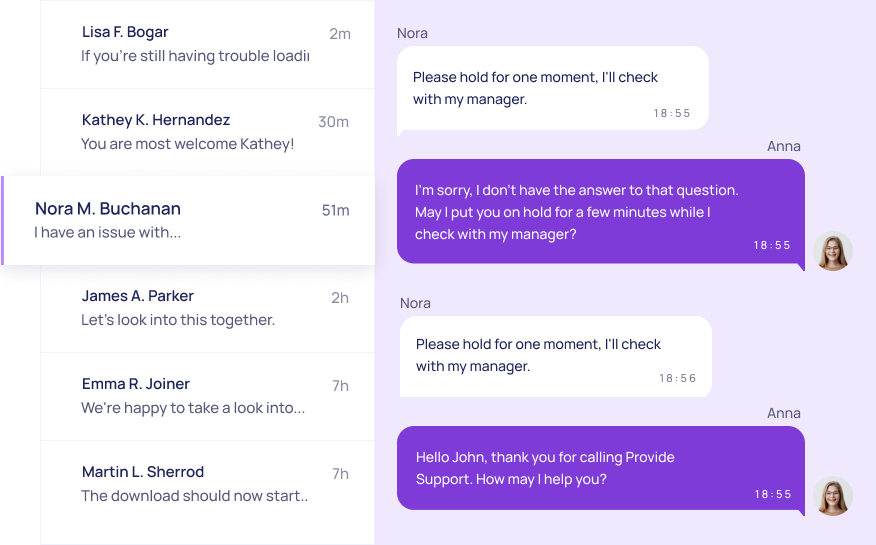Select the highlighted Nora M. Buchanan conversation

[190, 220]
